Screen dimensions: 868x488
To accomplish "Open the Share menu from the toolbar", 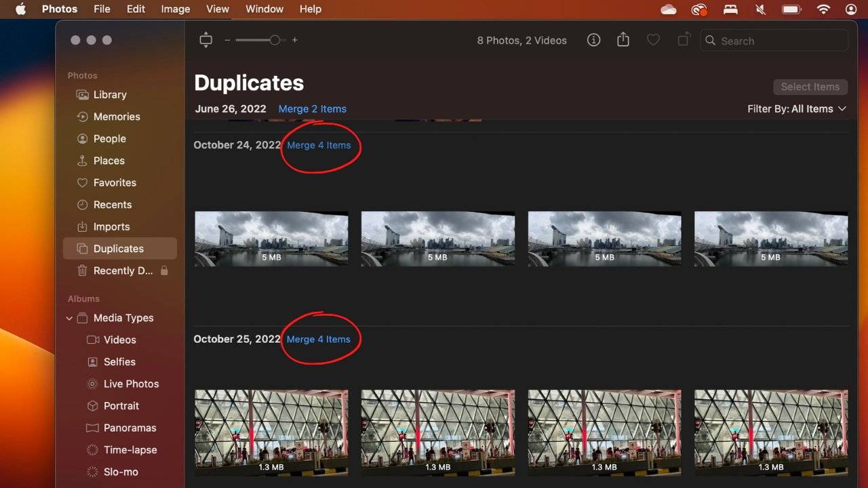I will coord(623,40).
